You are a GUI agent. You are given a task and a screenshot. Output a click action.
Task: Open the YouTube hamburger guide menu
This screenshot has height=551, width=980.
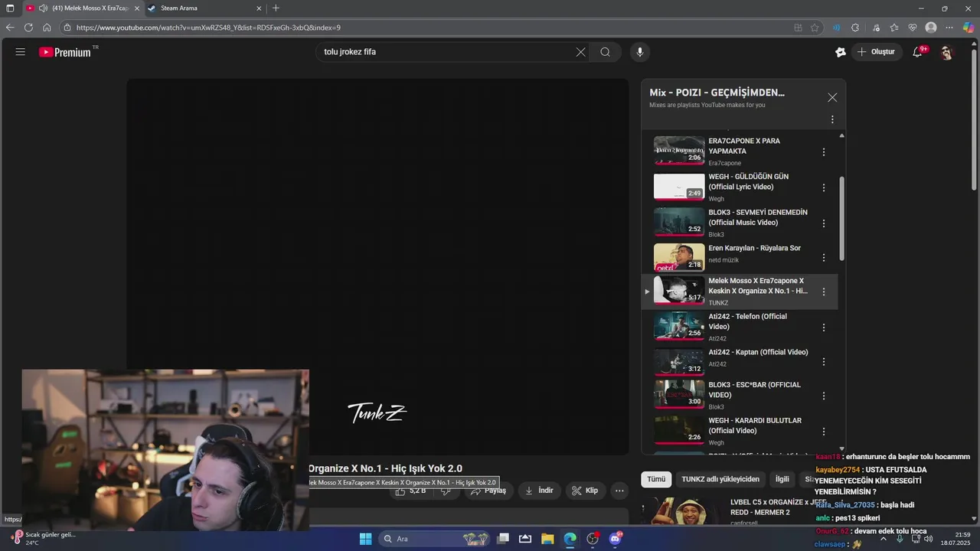pos(21,52)
